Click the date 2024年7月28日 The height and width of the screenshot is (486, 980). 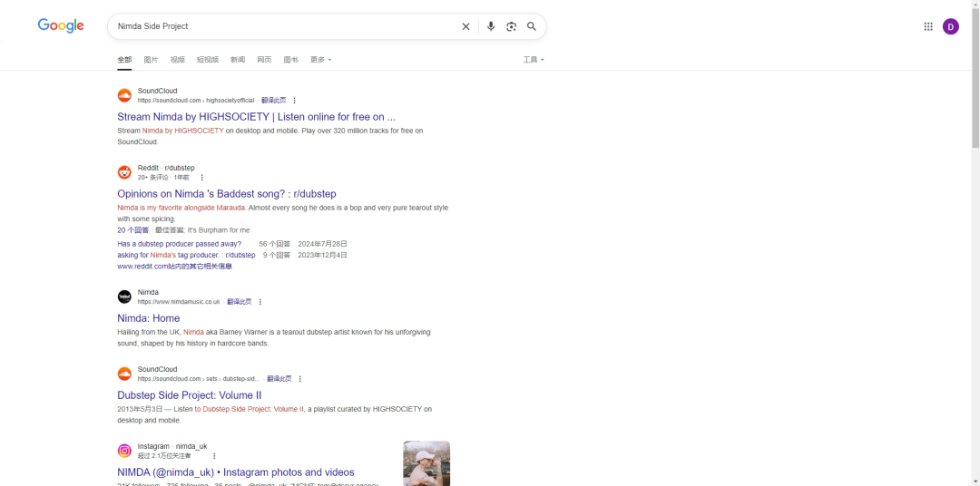(x=322, y=244)
